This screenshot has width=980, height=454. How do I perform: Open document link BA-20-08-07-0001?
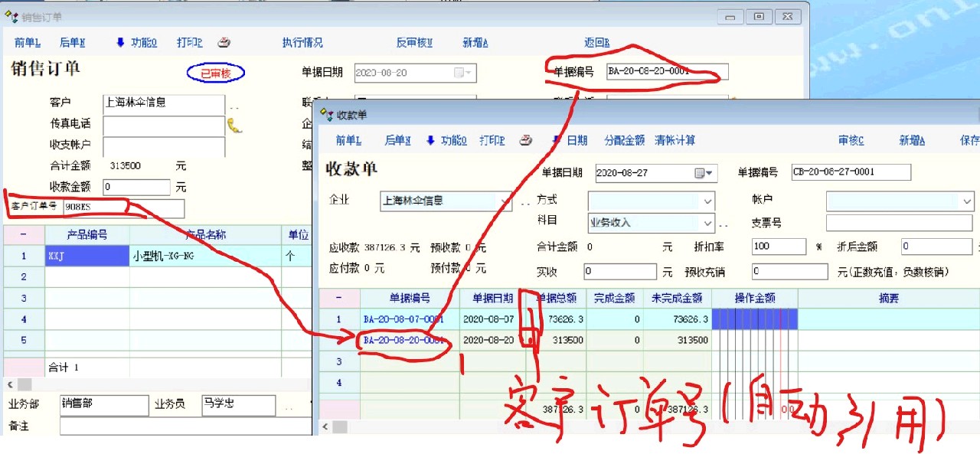point(403,318)
